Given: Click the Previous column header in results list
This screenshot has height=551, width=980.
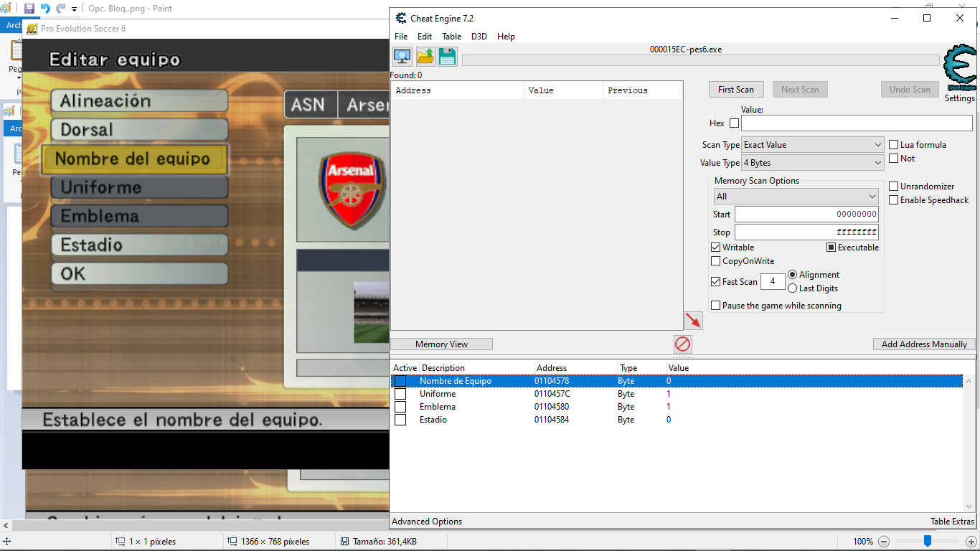Looking at the screenshot, I should (x=642, y=90).
